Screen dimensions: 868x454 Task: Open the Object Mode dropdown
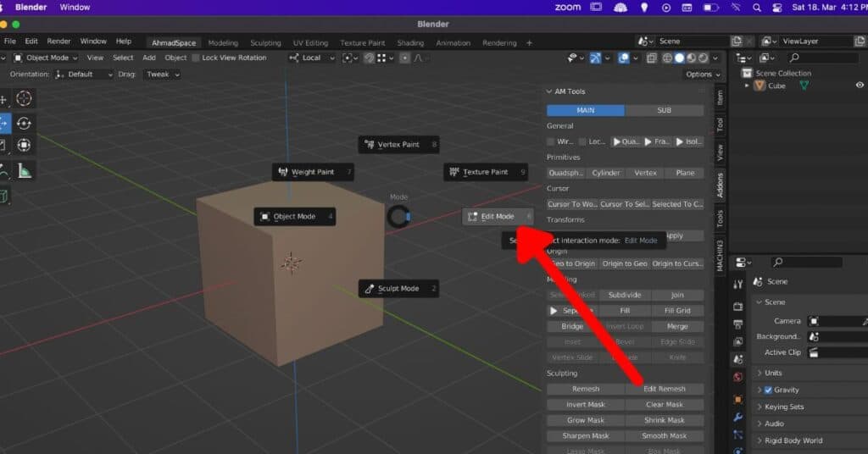pyautogui.click(x=47, y=58)
